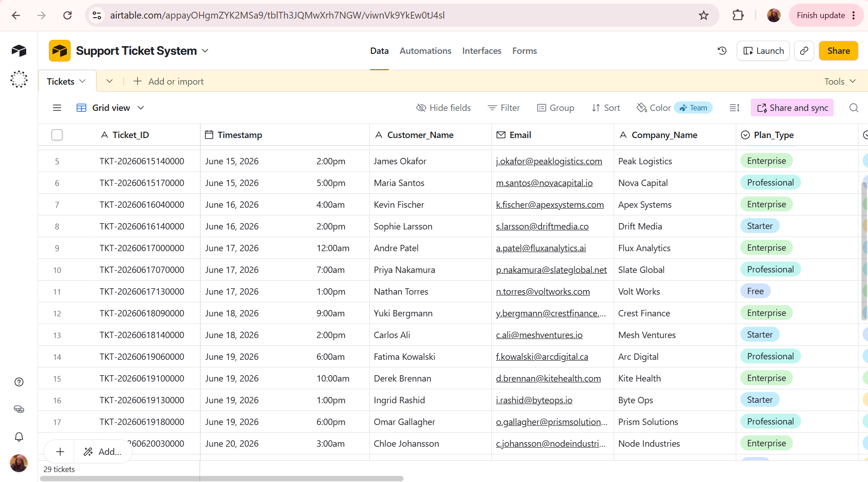The image size is (868, 482).
Task: Click the Starter tag for Drift Media
Action: click(760, 226)
